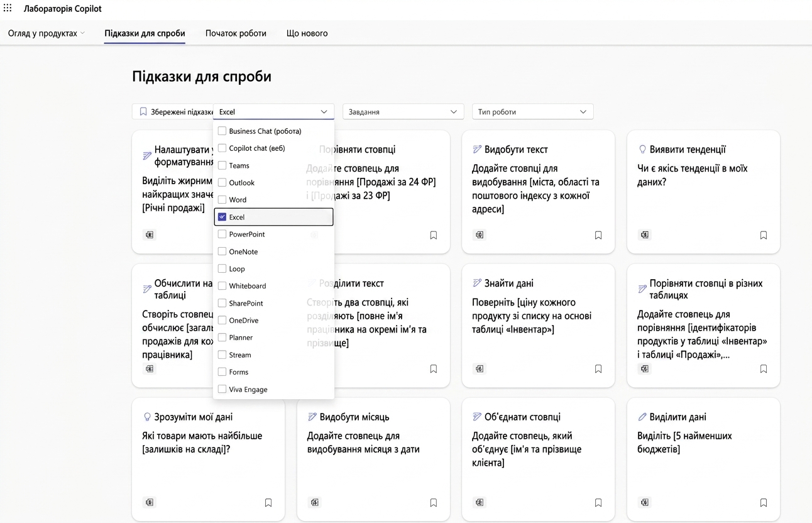Bookmark the 'Виявити тенденції' card
Screen dimensions: 812x523
tap(764, 235)
